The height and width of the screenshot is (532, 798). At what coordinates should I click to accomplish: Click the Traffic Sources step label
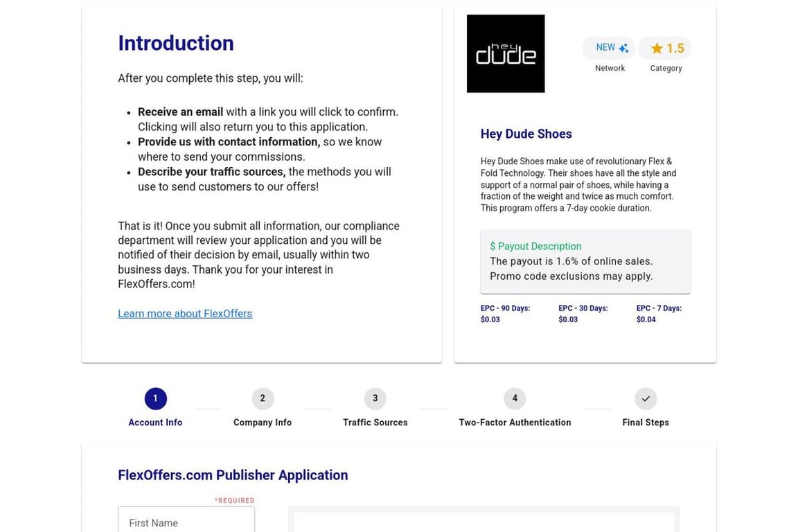(x=375, y=423)
